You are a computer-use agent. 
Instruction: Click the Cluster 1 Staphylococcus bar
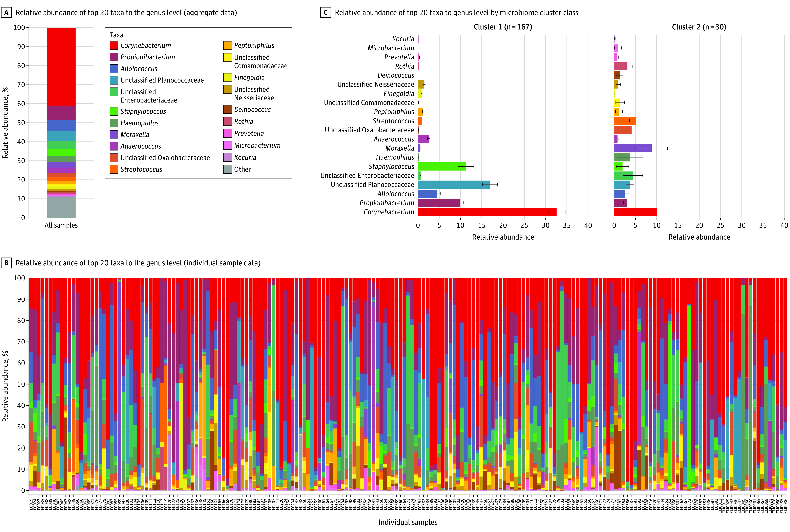[442, 167]
